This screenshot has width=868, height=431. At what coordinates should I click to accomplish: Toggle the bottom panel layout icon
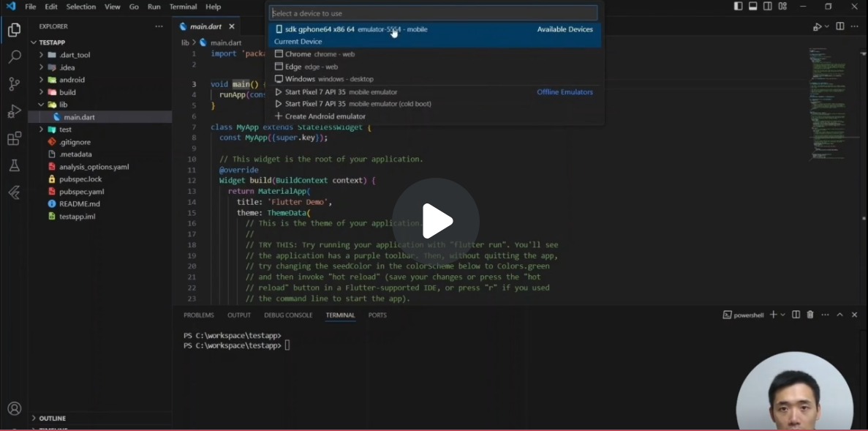(x=753, y=6)
